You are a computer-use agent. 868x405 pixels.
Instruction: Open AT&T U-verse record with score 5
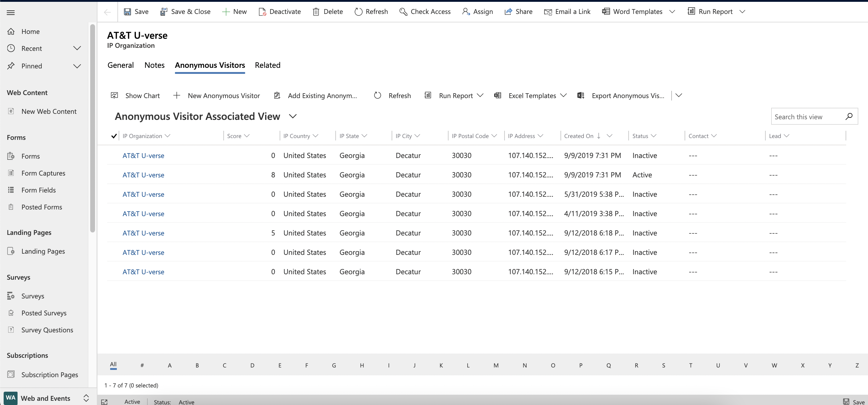click(143, 233)
